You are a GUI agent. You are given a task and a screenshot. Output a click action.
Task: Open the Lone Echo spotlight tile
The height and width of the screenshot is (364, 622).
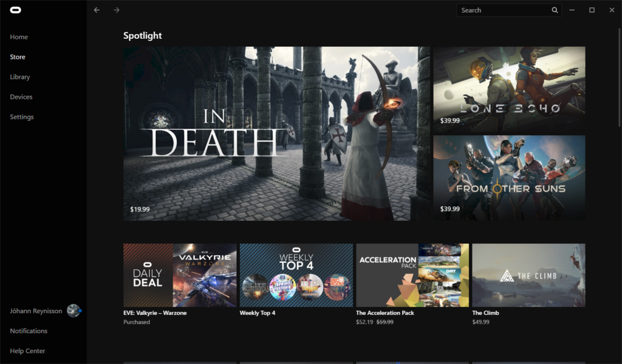[x=510, y=90]
